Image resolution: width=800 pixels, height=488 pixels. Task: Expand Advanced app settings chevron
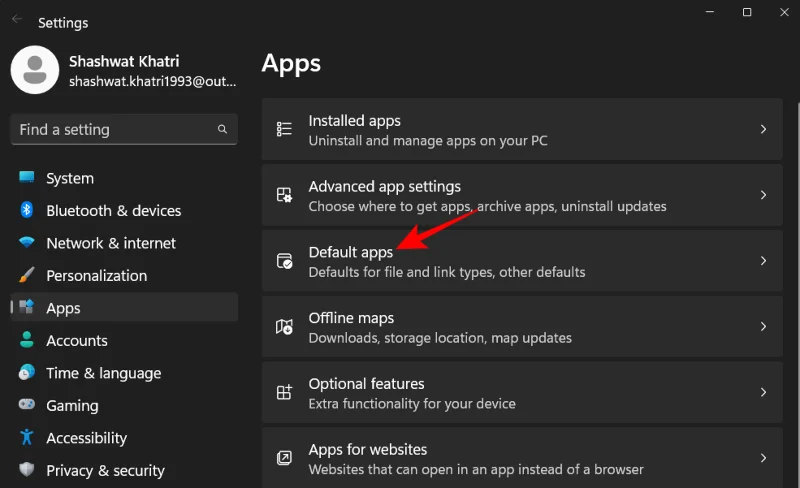(763, 195)
